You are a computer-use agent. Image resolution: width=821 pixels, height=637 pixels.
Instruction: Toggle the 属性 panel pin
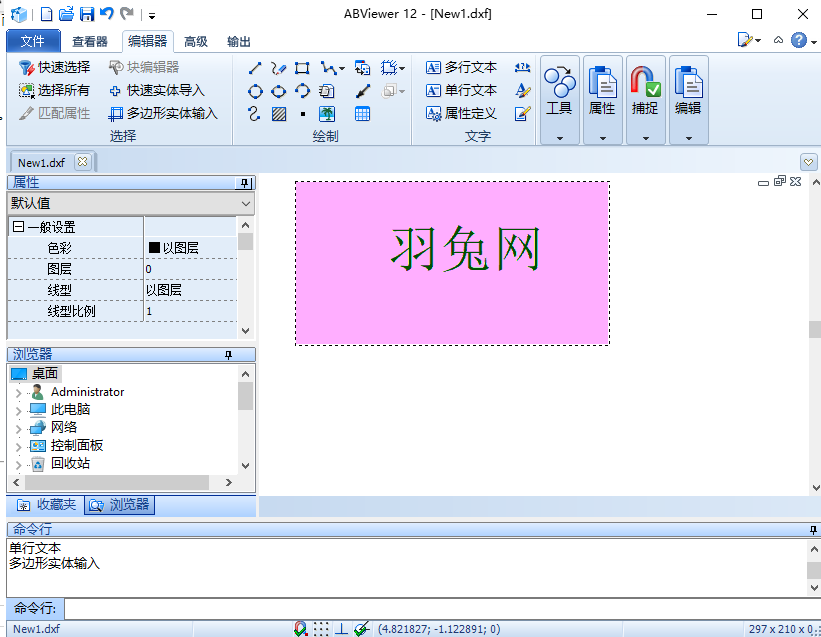click(244, 181)
